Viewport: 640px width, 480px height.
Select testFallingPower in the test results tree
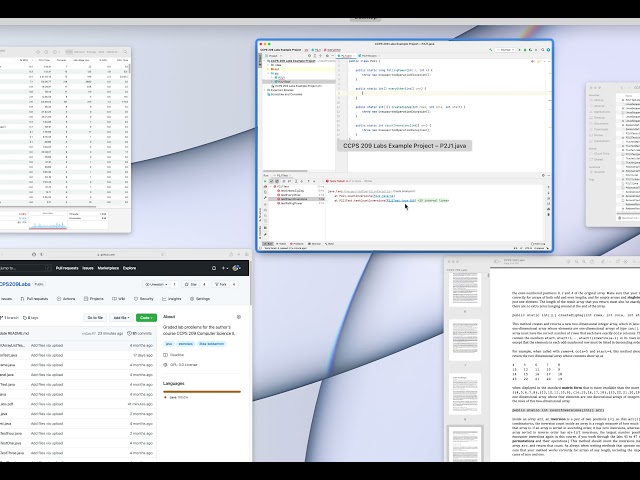291,203
